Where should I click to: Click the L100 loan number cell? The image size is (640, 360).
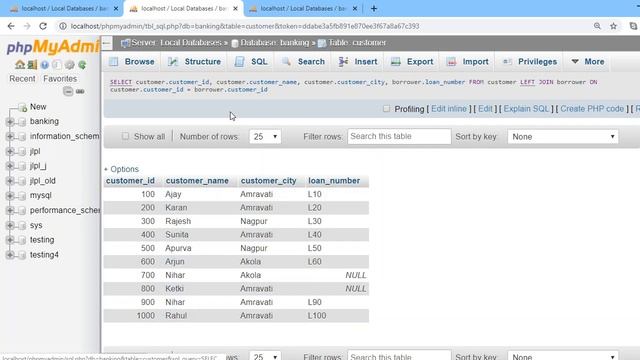[337, 316]
